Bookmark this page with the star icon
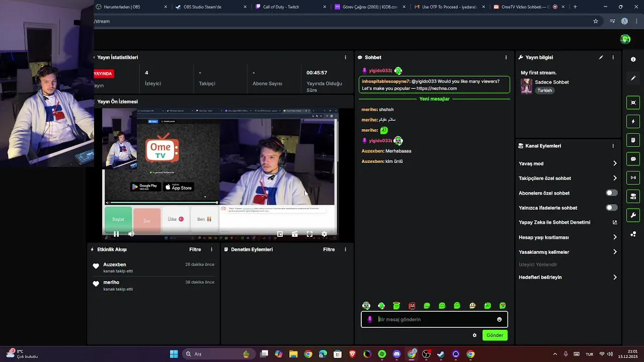Screen dimensions: 644x362 (596, 21)
